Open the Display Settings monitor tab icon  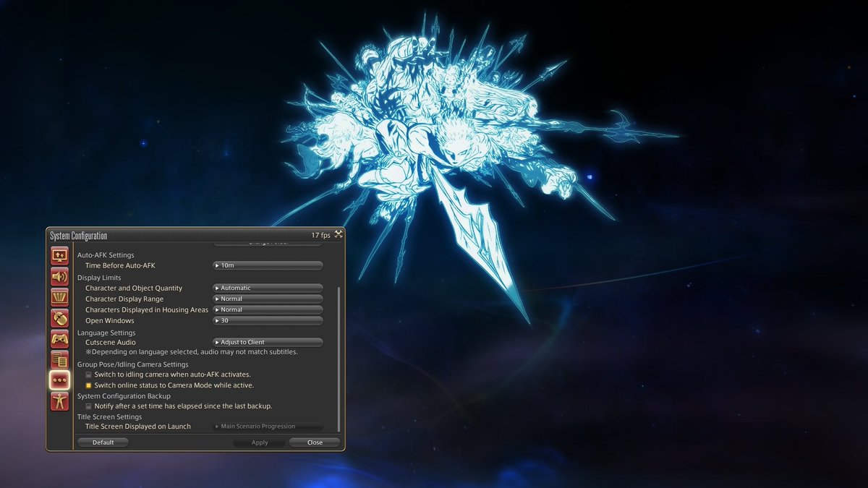pyautogui.click(x=59, y=255)
